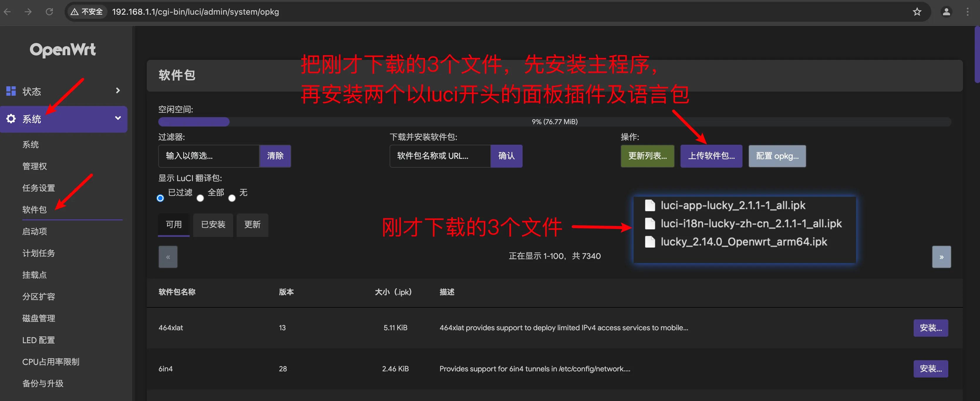This screenshot has width=980, height=401.
Task: Install the 6in4 package
Action: [x=931, y=369]
